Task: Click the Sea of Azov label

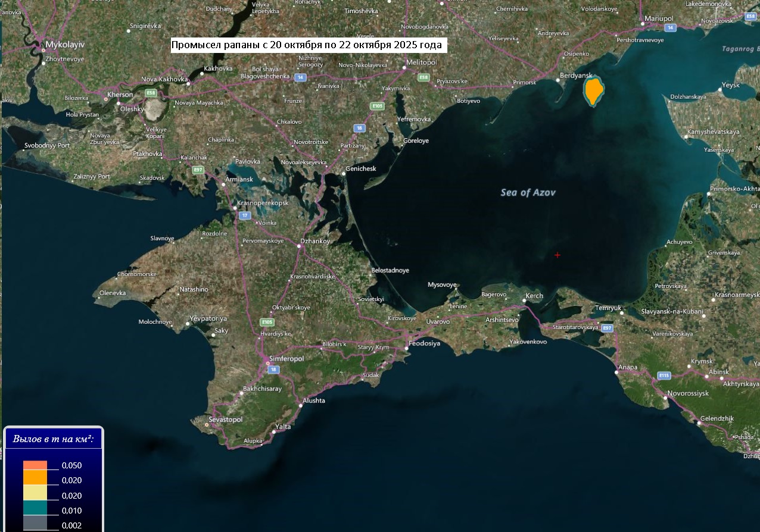Action: (528, 192)
